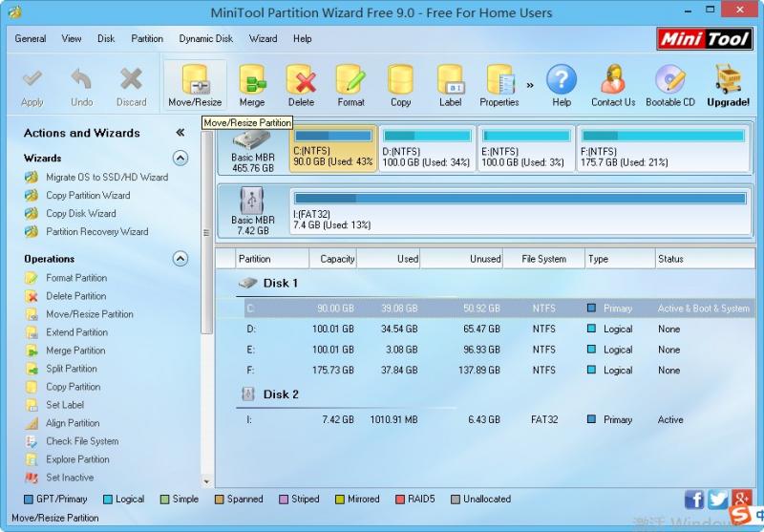The height and width of the screenshot is (532, 764).
Task: Select E: partition block in disk map
Action: pyautogui.click(x=526, y=149)
